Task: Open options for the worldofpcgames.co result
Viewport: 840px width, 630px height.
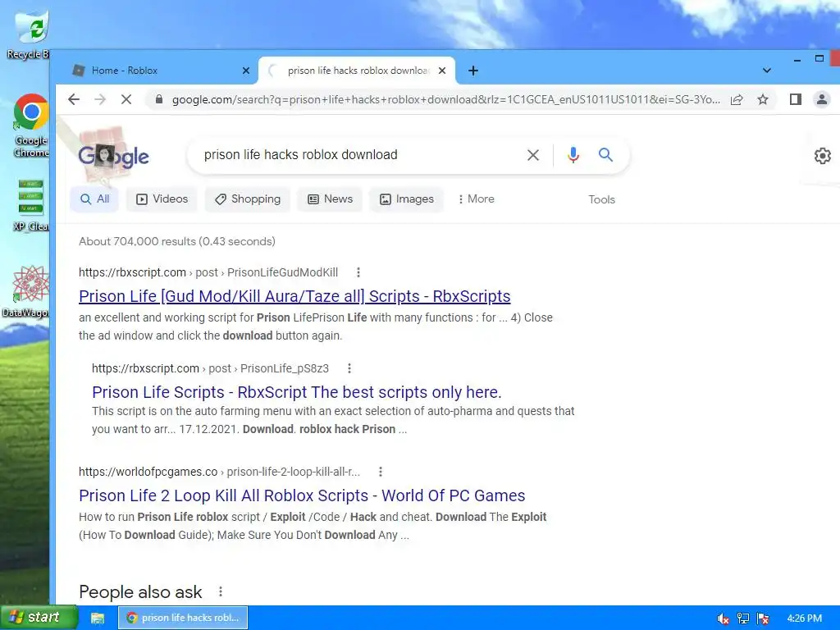Action: (381, 472)
